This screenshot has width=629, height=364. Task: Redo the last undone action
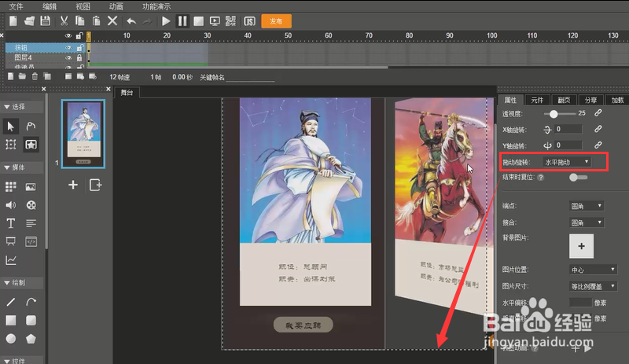(x=147, y=21)
